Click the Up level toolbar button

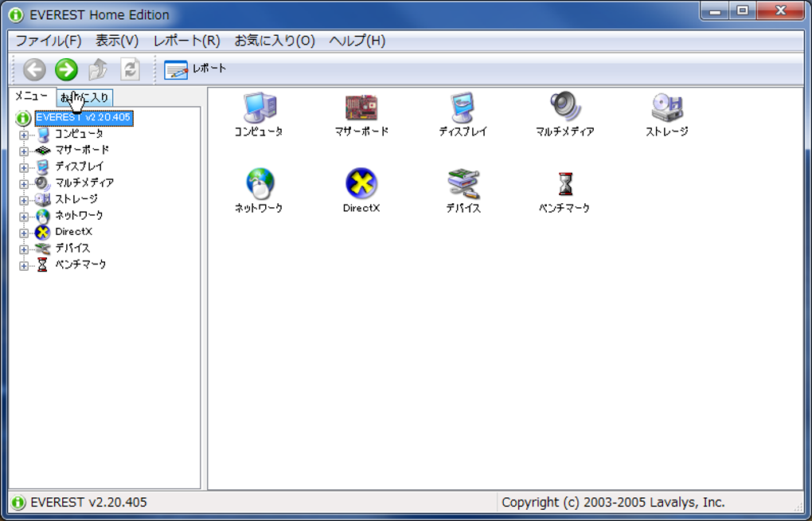(98, 69)
